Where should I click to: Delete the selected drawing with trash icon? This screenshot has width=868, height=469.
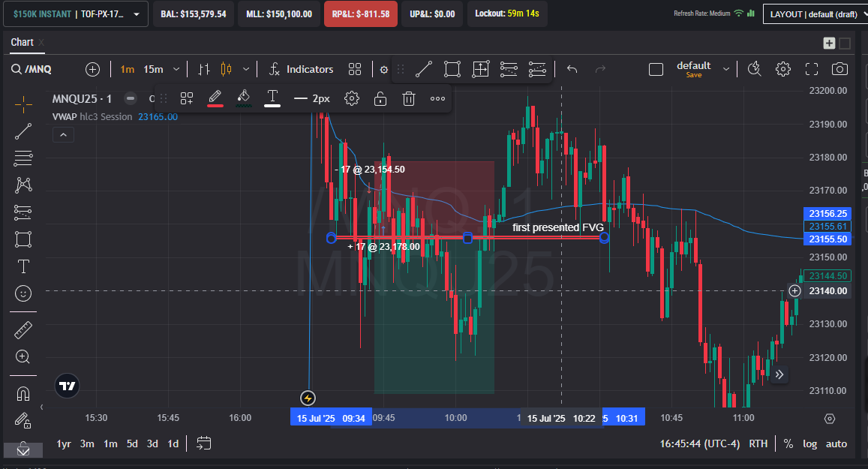pos(409,98)
